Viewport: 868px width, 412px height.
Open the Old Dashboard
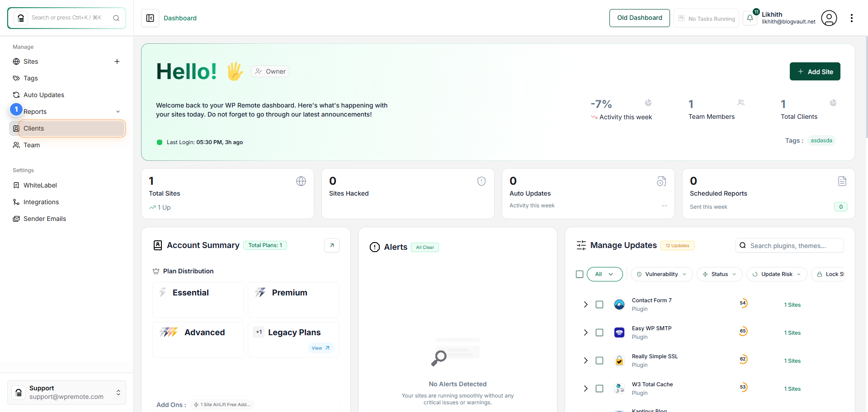coord(639,18)
